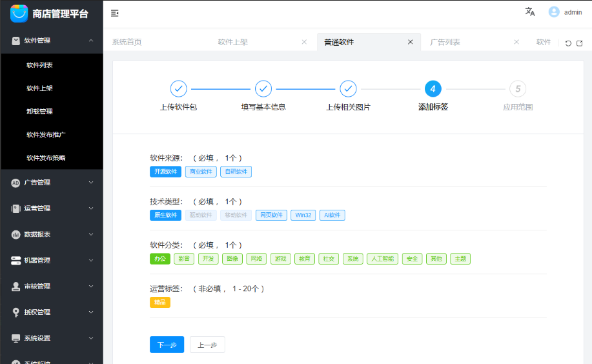This screenshot has width=592, height=364.
Task: Select the 原生软件 technology tag
Action: 165,215
